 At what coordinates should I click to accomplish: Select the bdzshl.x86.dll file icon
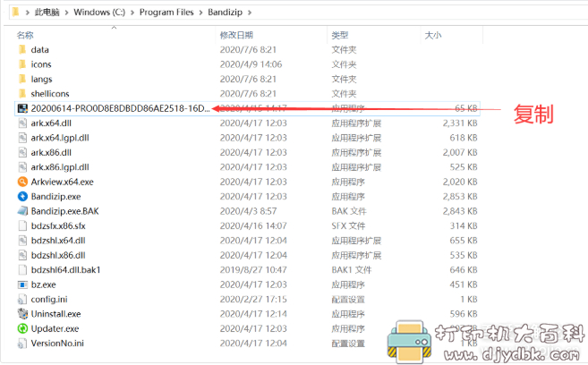pos(22,255)
